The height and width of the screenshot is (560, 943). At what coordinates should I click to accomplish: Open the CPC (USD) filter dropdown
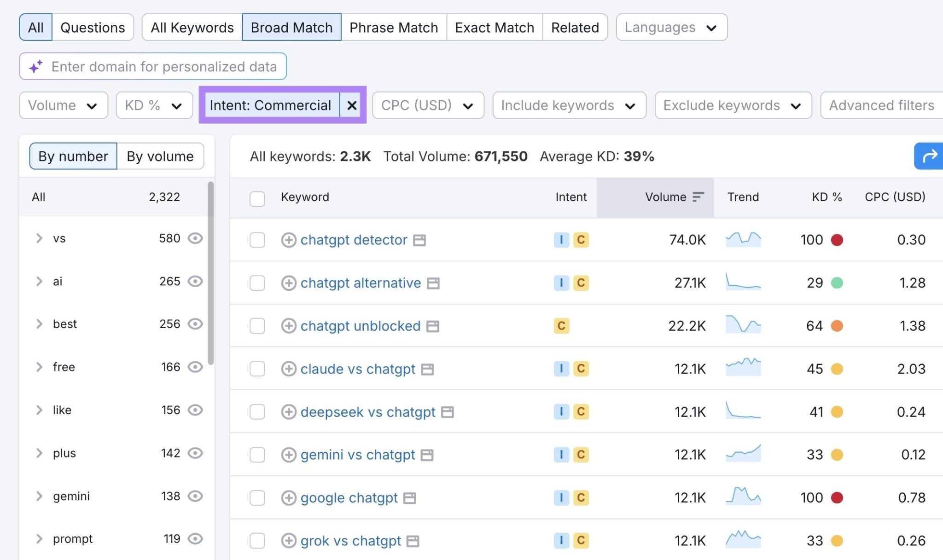[x=427, y=105]
